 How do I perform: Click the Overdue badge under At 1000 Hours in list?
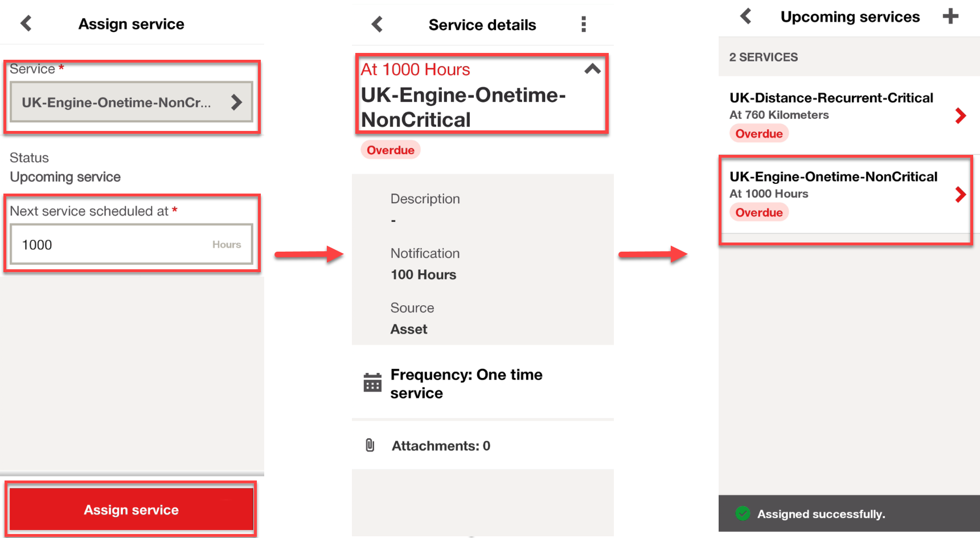tap(759, 212)
